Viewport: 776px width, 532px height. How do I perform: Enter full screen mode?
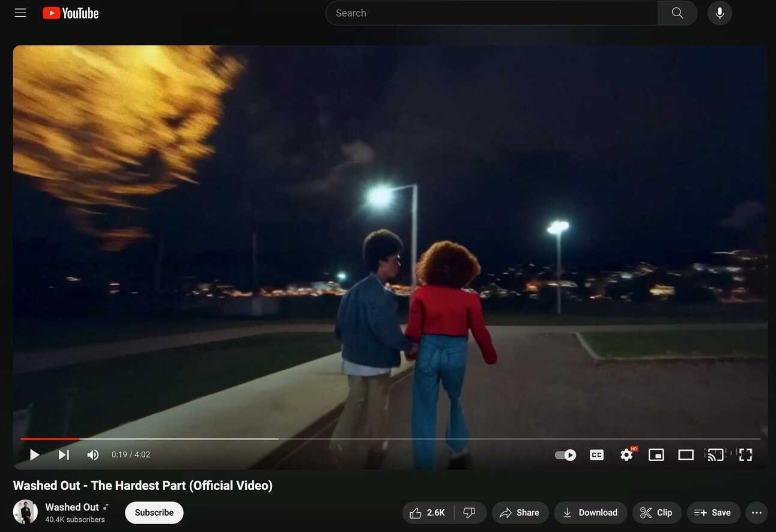click(x=745, y=455)
